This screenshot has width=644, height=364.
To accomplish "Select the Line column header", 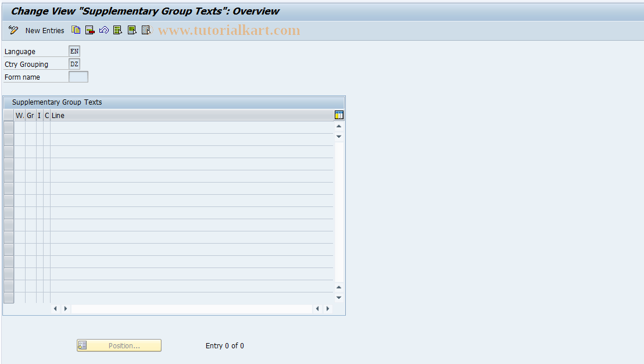I will [x=192, y=116].
